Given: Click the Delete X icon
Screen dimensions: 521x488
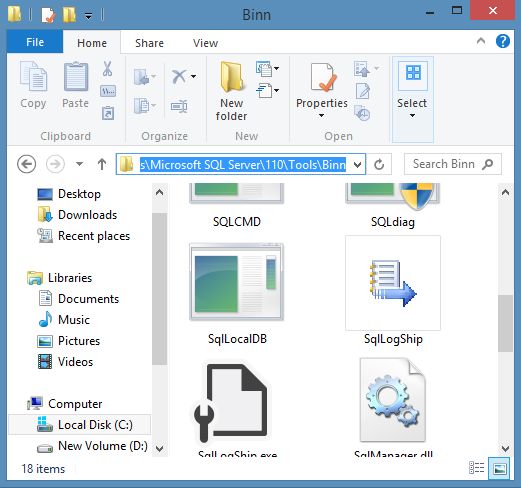Looking at the screenshot, I should [x=179, y=76].
